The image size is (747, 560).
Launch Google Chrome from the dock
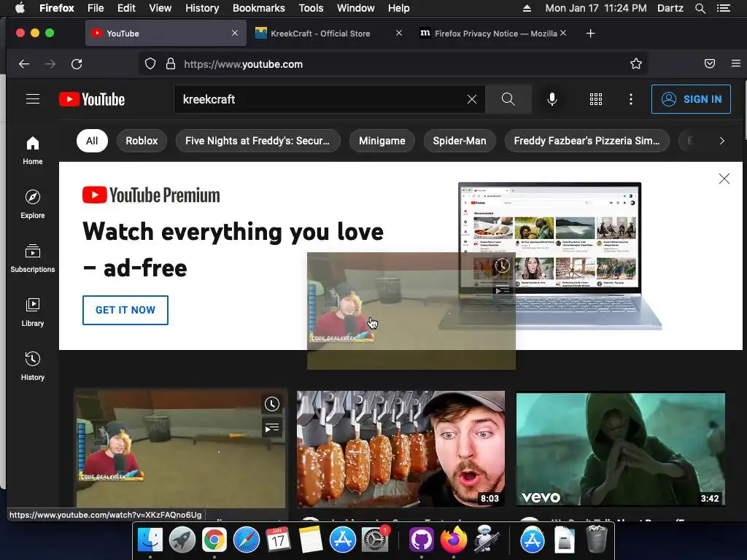point(214,540)
